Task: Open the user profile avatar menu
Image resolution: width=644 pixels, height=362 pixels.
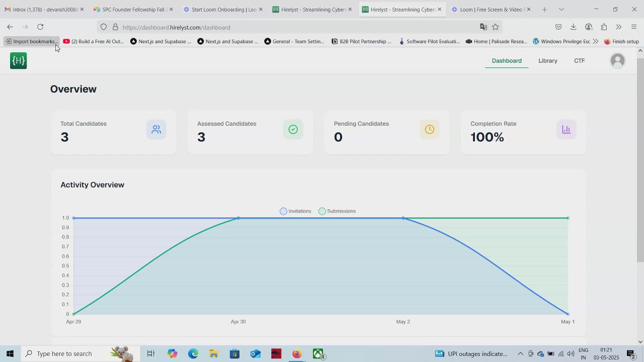Action: (x=617, y=61)
